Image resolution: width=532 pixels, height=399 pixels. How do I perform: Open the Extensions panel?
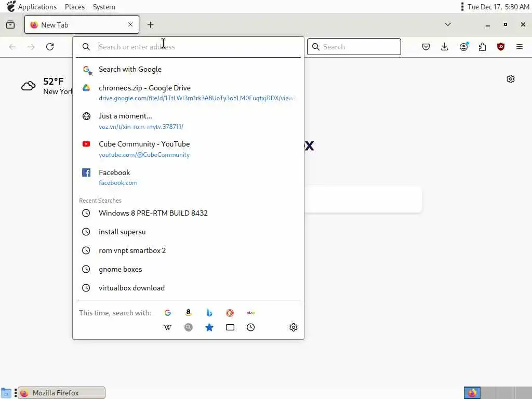[482, 47]
